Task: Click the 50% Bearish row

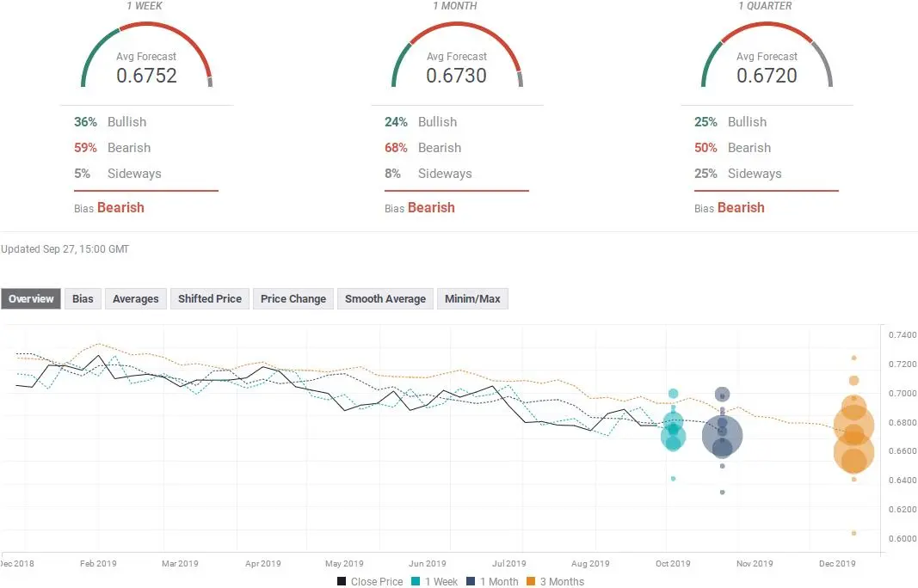Action: (733, 148)
